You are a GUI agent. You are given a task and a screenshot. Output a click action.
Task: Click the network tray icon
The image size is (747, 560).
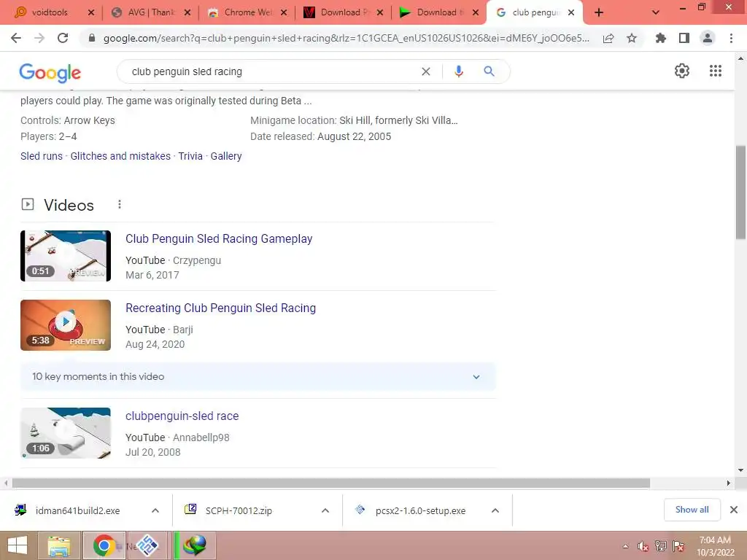660,546
